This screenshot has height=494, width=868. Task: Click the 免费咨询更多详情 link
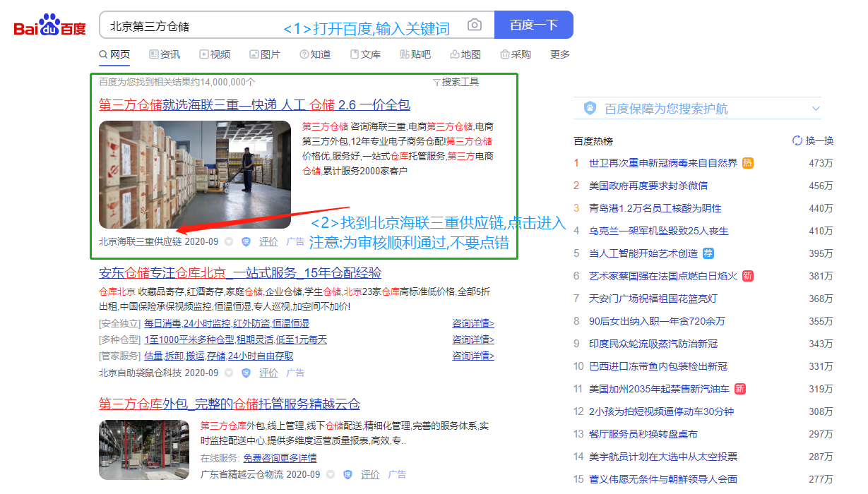[x=280, y=458]
